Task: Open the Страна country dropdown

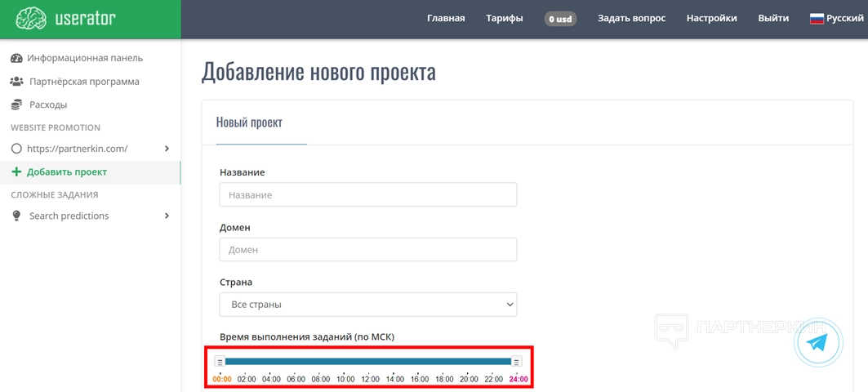Action: (368, 305)
